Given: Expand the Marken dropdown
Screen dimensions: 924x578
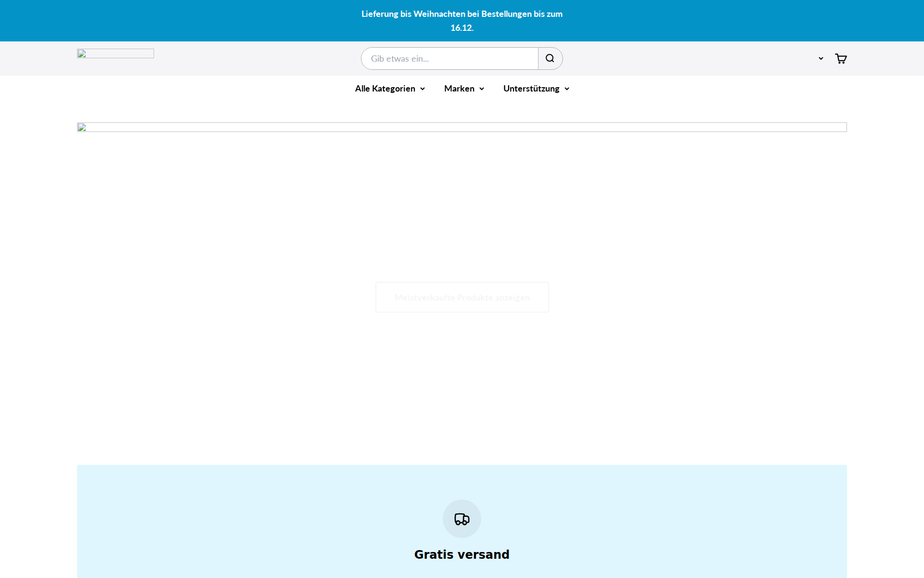Looking at the screenshot, I should coord(463,89).
